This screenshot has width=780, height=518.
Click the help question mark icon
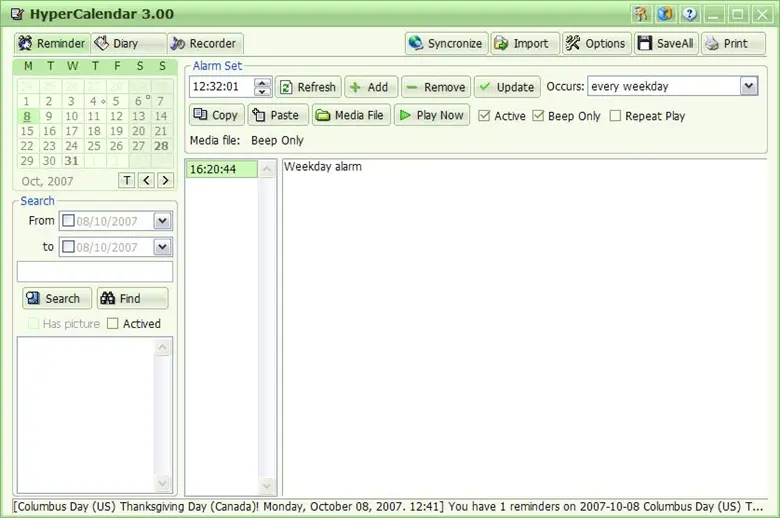(689, 14)
